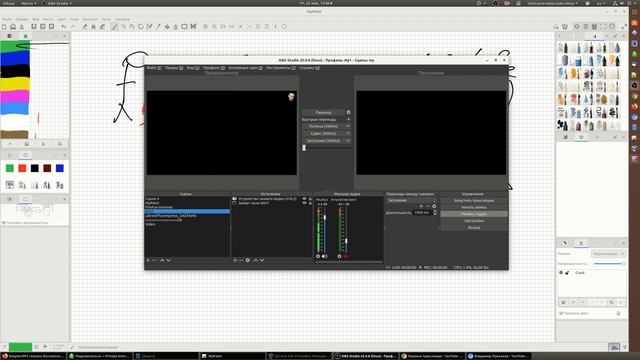
Task: Open OBS Studio app menu in top bar
Action: tap(58, 3)
